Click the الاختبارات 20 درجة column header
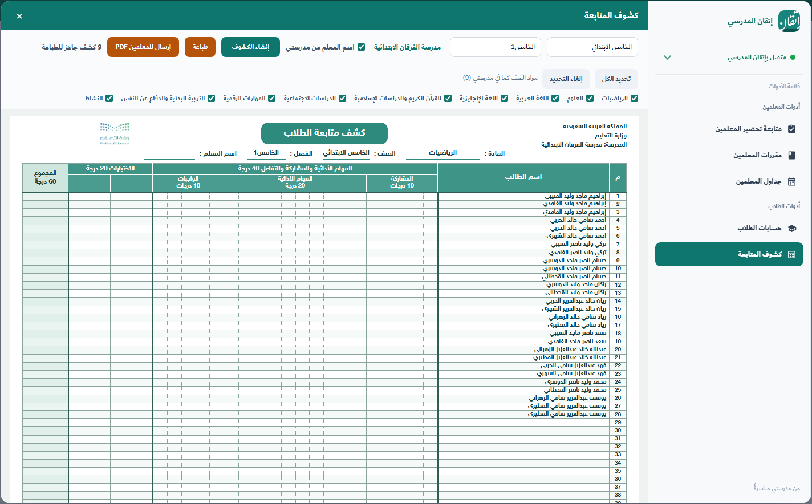The image size is (812, 504). (111, 169)
